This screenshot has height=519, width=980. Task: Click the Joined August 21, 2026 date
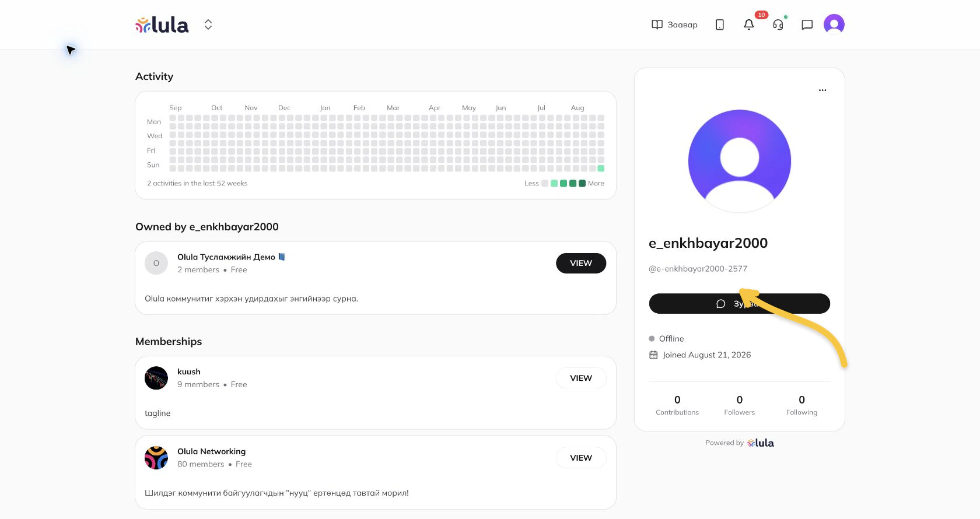point(707,355)
